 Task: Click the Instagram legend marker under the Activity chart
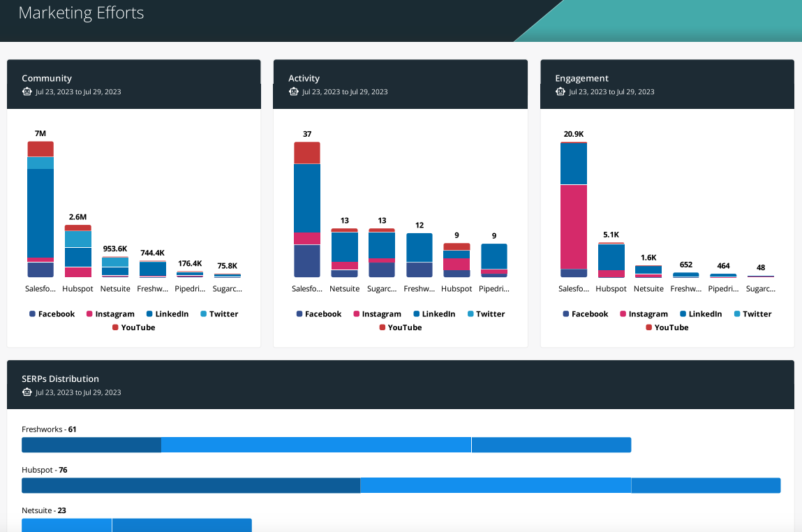357,313
